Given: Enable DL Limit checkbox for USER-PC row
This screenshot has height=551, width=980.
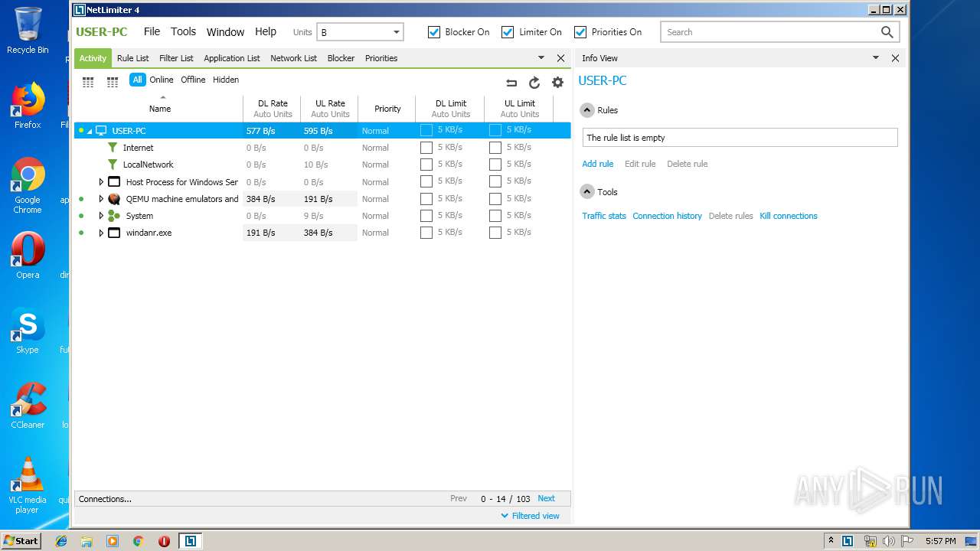Looking at the screenshot, I should pyautogui.click(x=426, y=130).
